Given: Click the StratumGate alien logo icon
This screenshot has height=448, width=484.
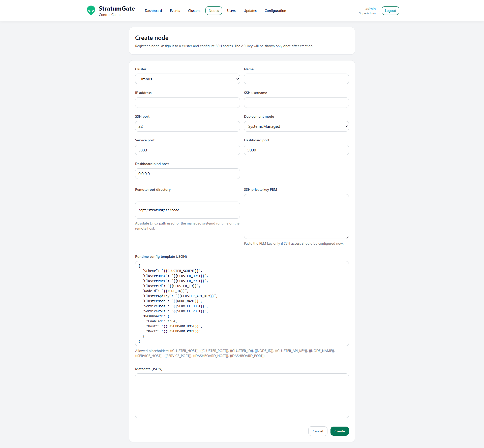Looking at the screenshot, I should pyautogui.click(x=91, y=10).
